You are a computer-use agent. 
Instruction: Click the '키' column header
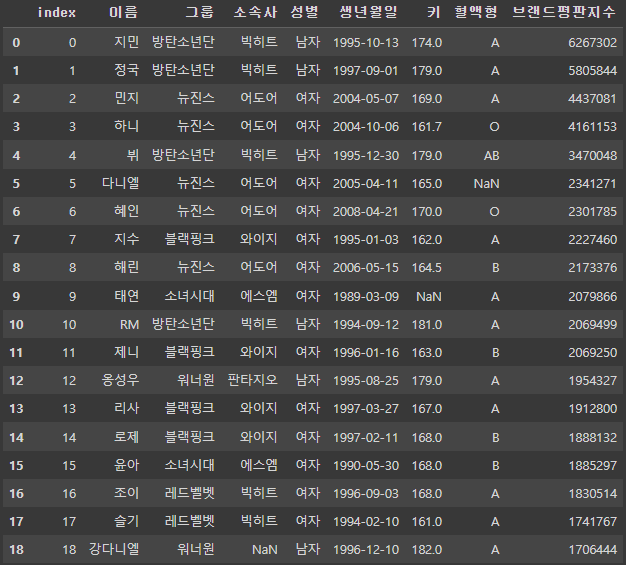point(434,12)
